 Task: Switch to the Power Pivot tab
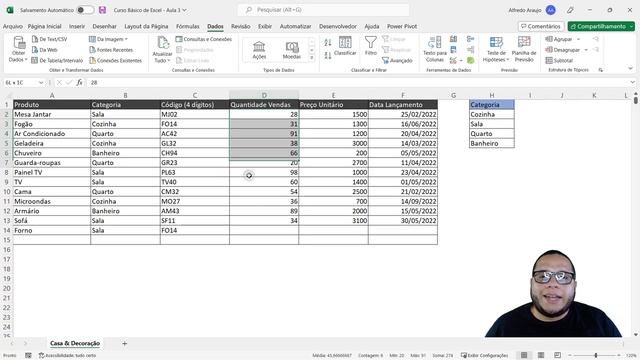click(x=402, y=26)
